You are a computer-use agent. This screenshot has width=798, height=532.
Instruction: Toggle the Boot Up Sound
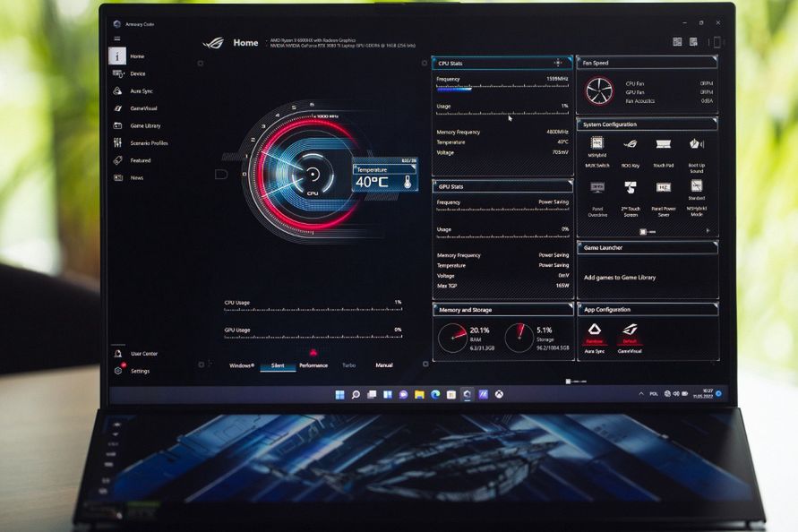[696, 145]
